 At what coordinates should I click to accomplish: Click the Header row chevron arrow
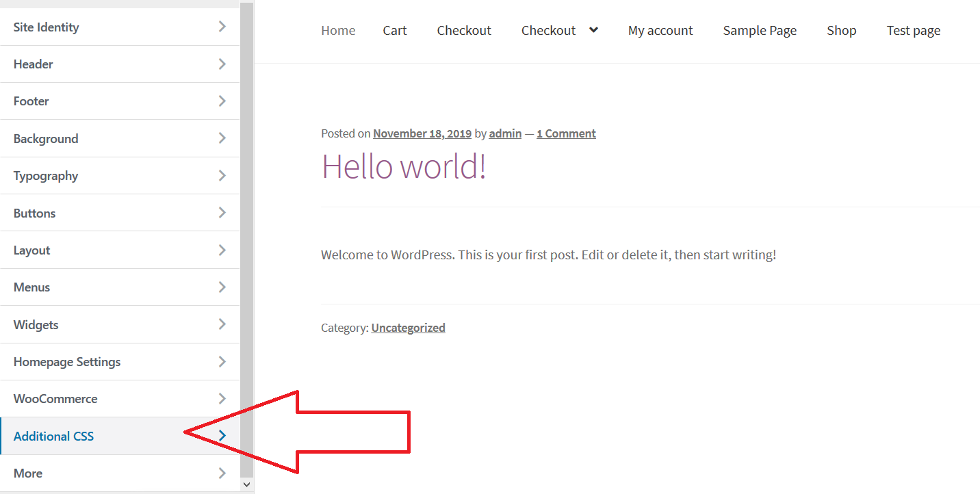tap(222, 64)
